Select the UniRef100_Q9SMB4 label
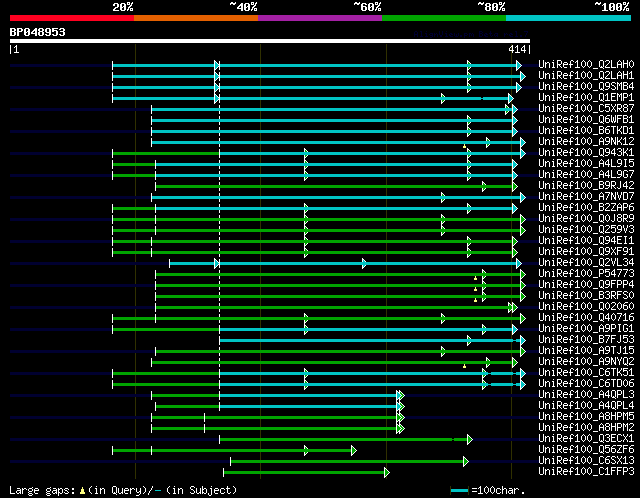 [x=586, y=87]
